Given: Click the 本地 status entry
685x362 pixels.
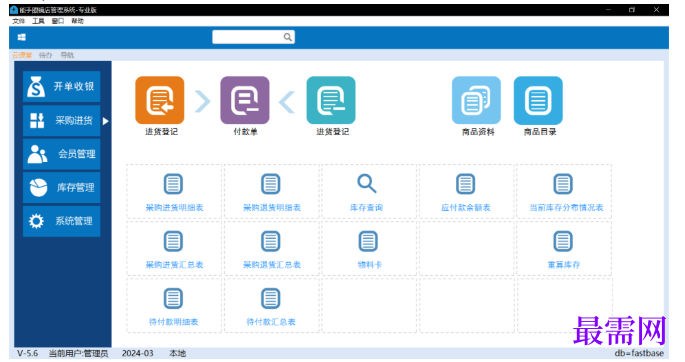Looking at the screenshot, I should click(x=177, y=353).
